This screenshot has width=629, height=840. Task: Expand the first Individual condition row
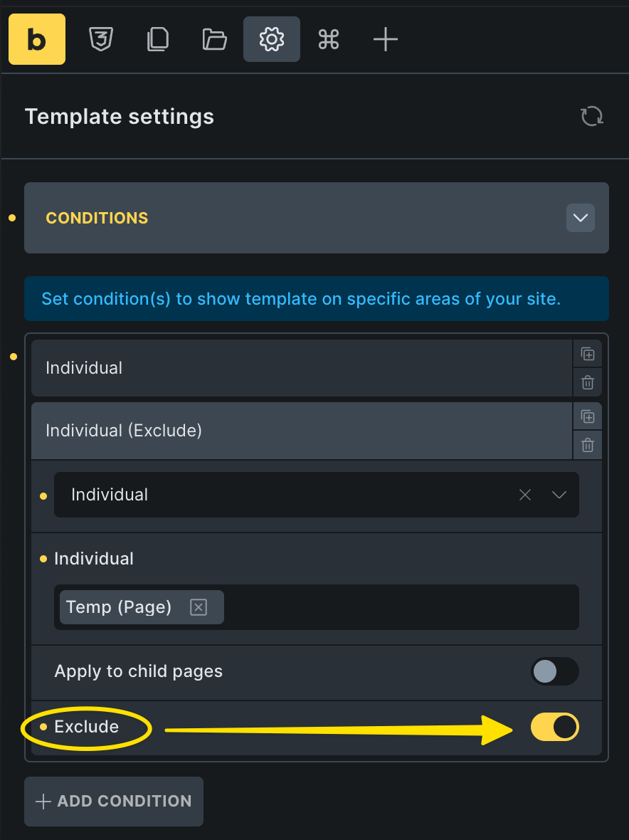299,368
